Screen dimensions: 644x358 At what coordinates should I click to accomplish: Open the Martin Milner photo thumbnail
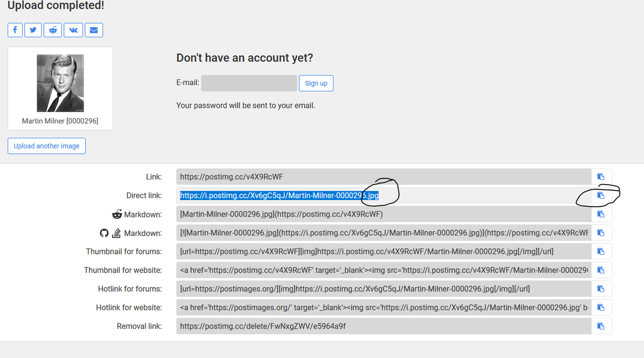[x=60, y=83]
